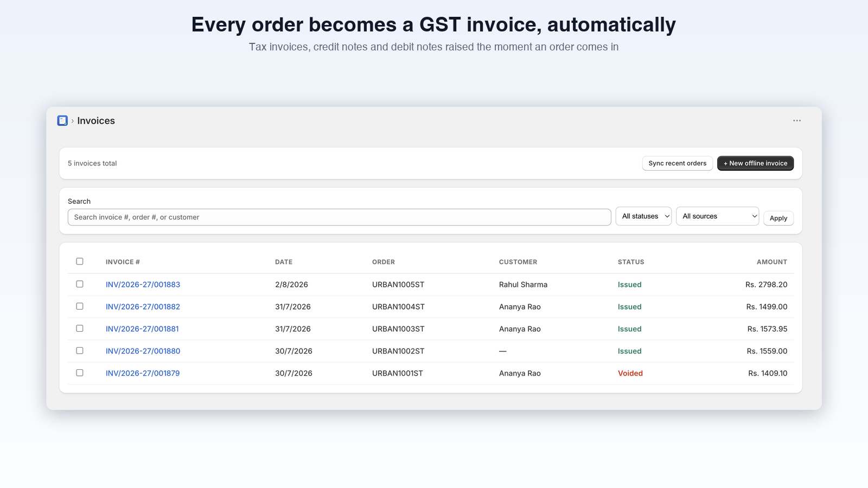Create a New offline invoice
The height and width of the screenshot is (488, 868).
click(x=755, y=163)
